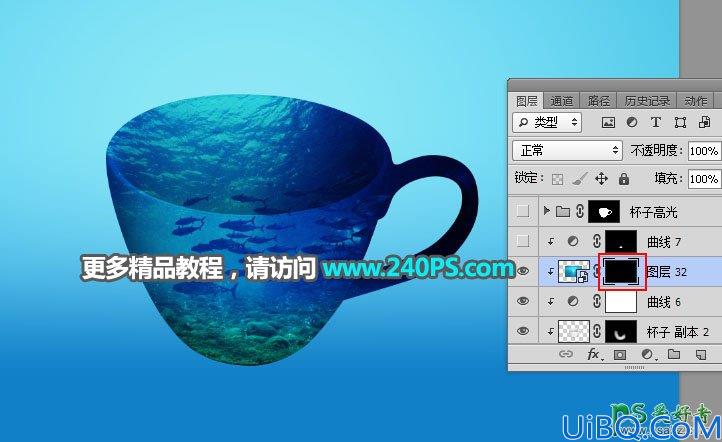Filter layers by adjustment layer type
The height and width of the screenshot is (442, 722).
(632, 122)
